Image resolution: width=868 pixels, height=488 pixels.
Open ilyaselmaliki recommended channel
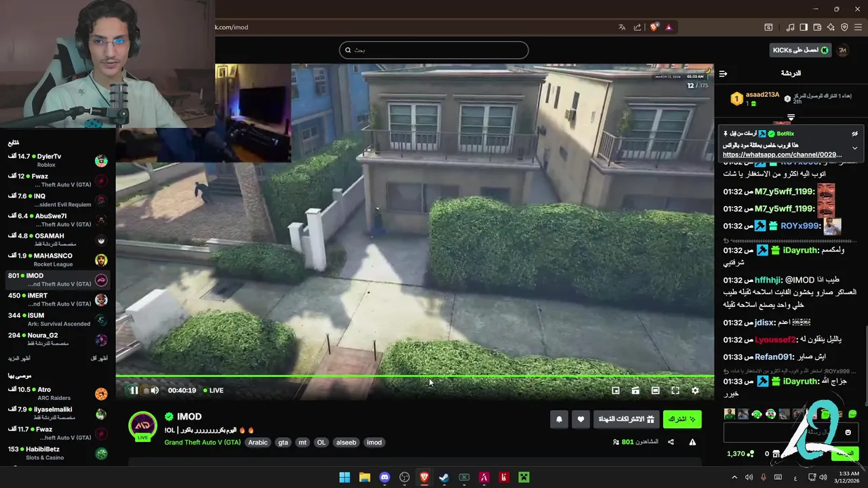(58, 413)
